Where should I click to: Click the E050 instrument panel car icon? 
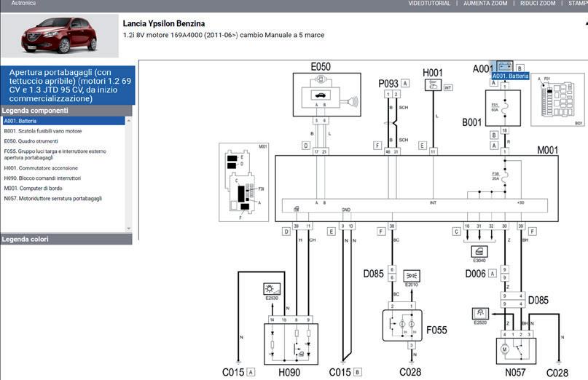click(321, 95)
